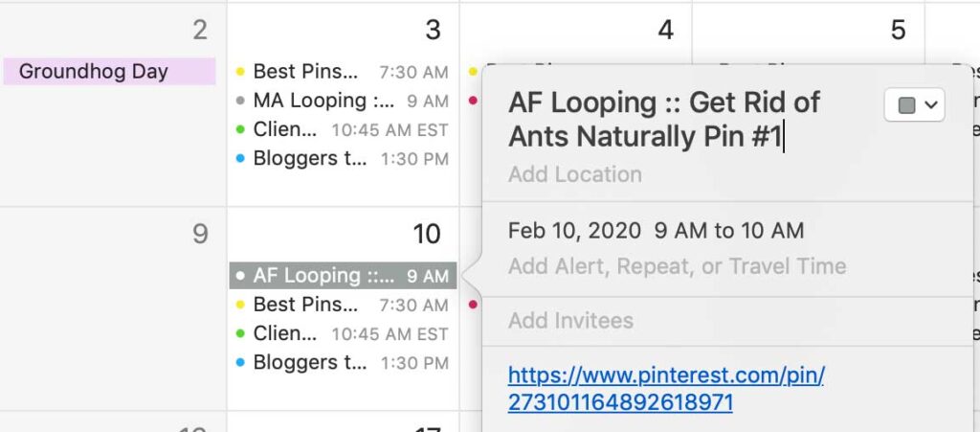Open Bloggers 1:30 PM event on day 3
The width and height of the screenshot is (980, 432).
(x=343, y=159)
